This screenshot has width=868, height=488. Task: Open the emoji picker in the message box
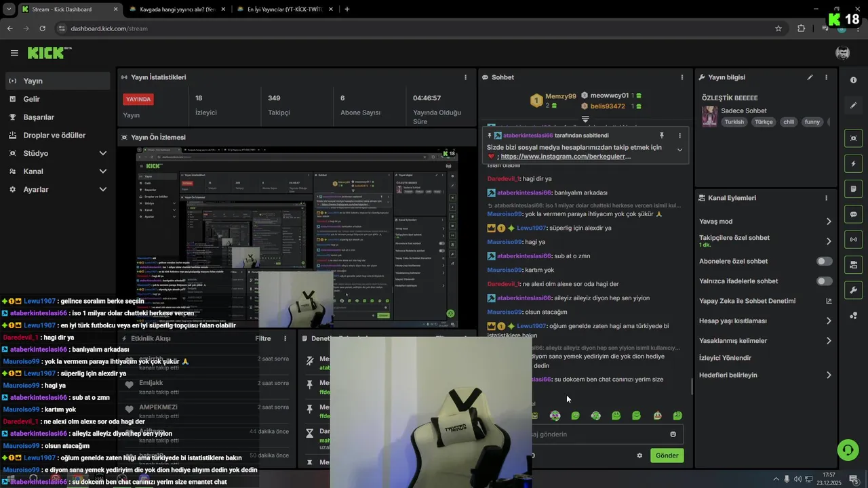(x=673, y=434)
